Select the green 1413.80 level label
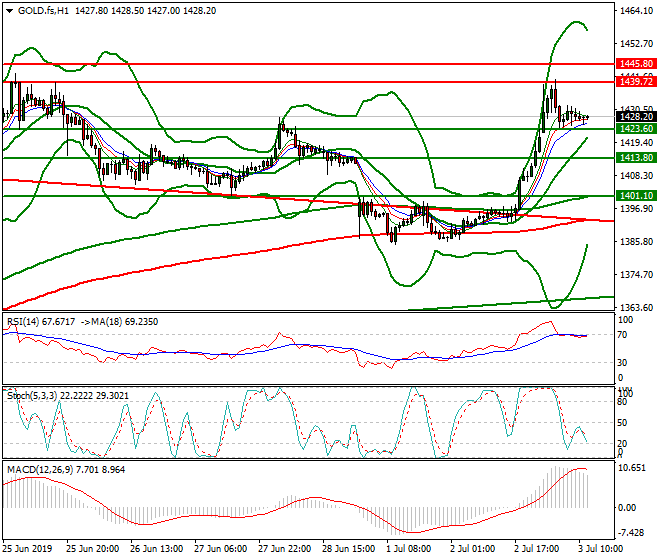Viewport: 660px width, 560px height. pyautogui.click(x=636, y=157)
